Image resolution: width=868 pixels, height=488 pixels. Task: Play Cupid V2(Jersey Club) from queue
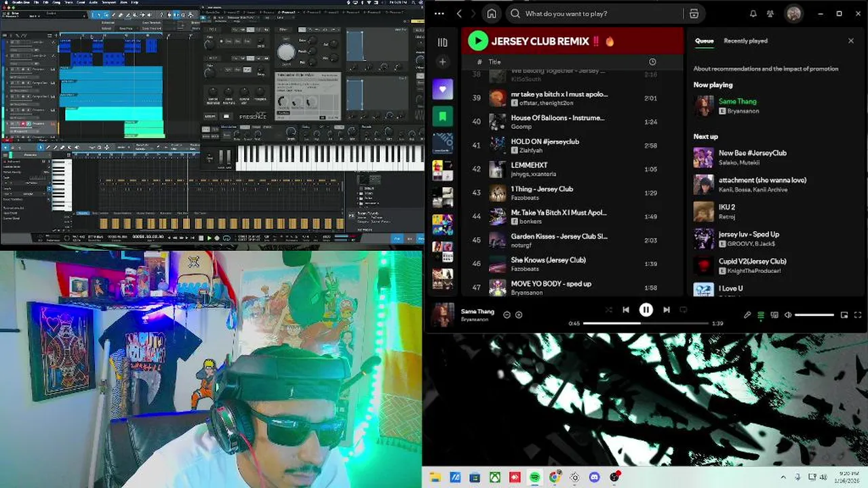pos(776,266)
